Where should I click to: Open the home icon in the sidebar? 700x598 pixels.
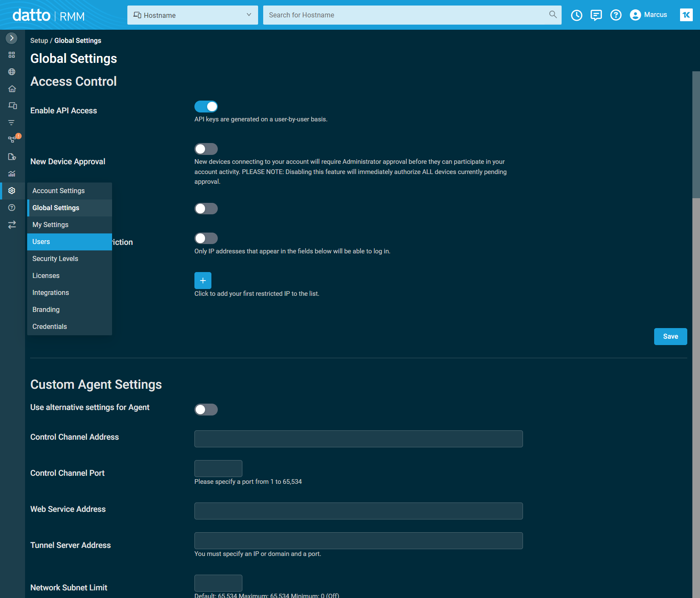click(x=12, y=89)
